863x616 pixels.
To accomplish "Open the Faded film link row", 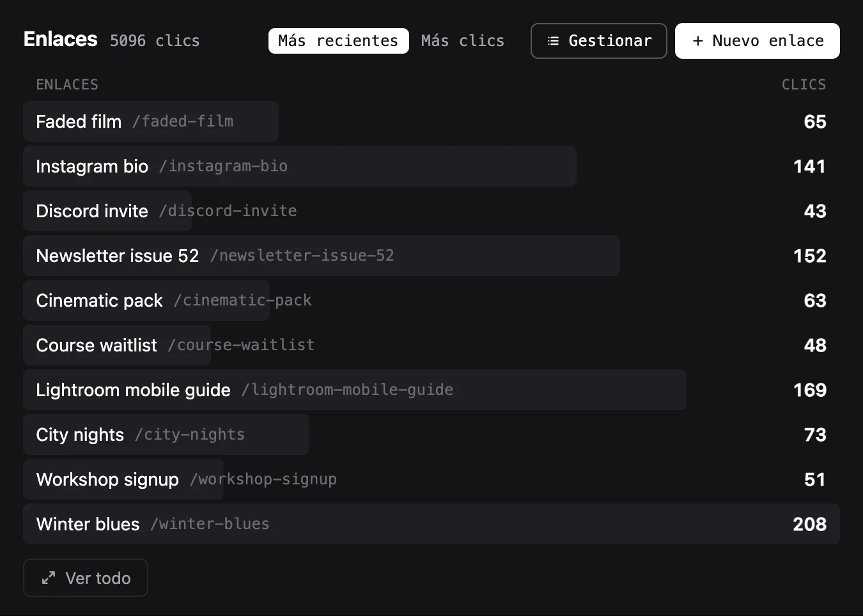I will (431, 121).
